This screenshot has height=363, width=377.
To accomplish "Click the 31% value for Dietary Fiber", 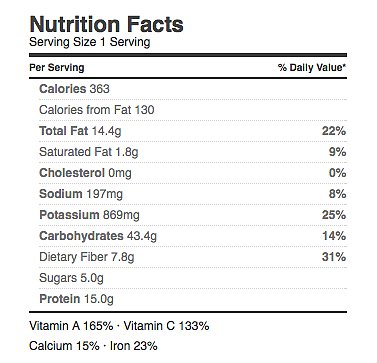I will coord(334,257).
